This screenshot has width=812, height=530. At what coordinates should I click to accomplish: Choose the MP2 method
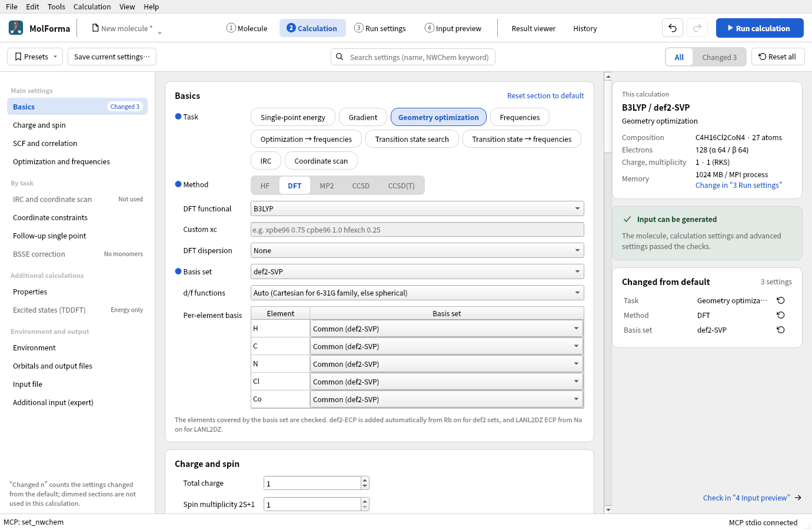(x=327, y=185)
